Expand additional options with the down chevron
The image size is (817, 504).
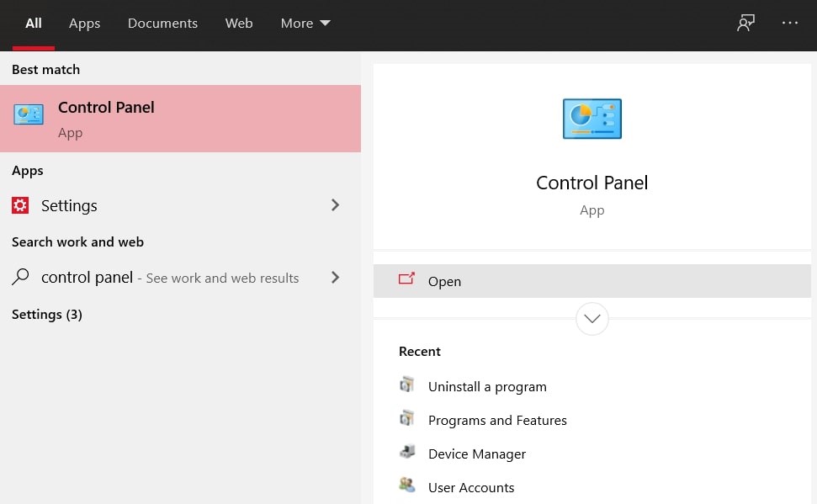point(592,319)
